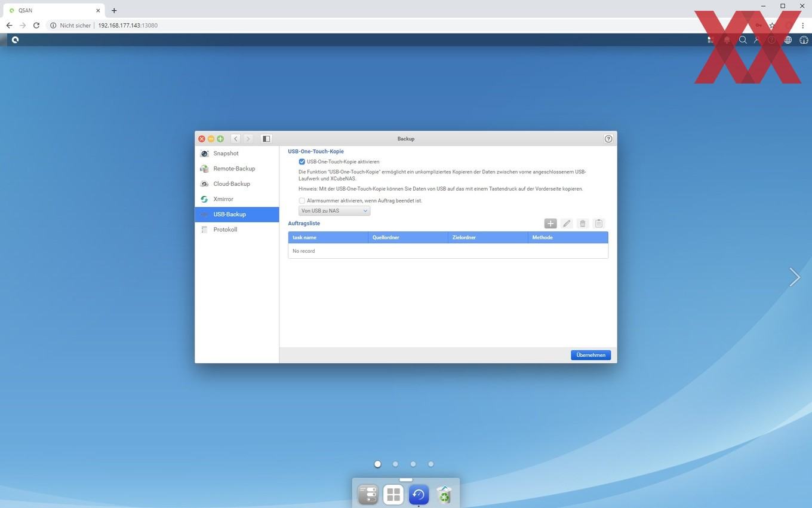Image resolution: width=812 pixels, height=508 pixels.
Task: Click the Remote-Backup server icon
Action: click(204, 169)
